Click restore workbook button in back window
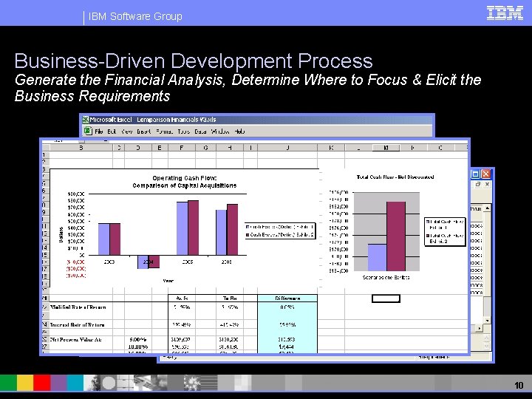532x399 pixels. [478, 184]
